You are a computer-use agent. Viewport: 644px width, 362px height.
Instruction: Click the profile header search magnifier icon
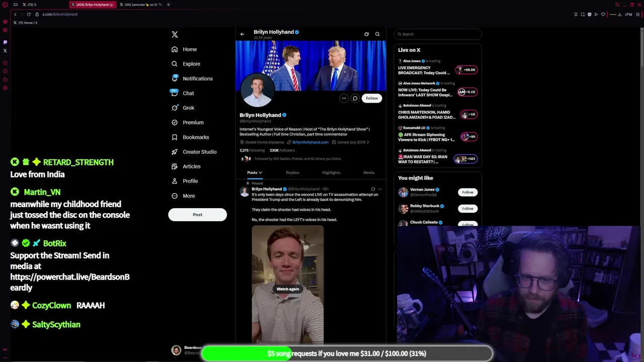377,34
